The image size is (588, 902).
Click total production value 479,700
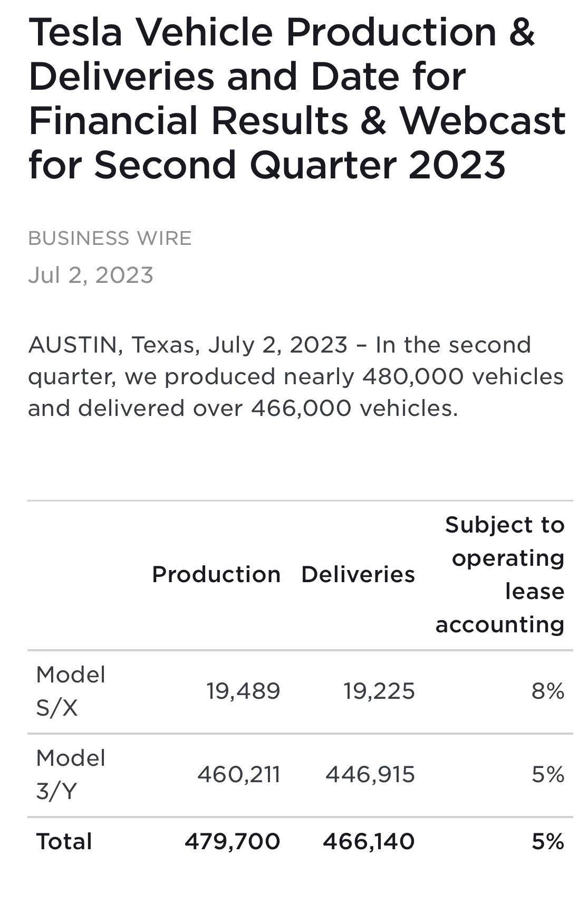(x=233, y=842)
